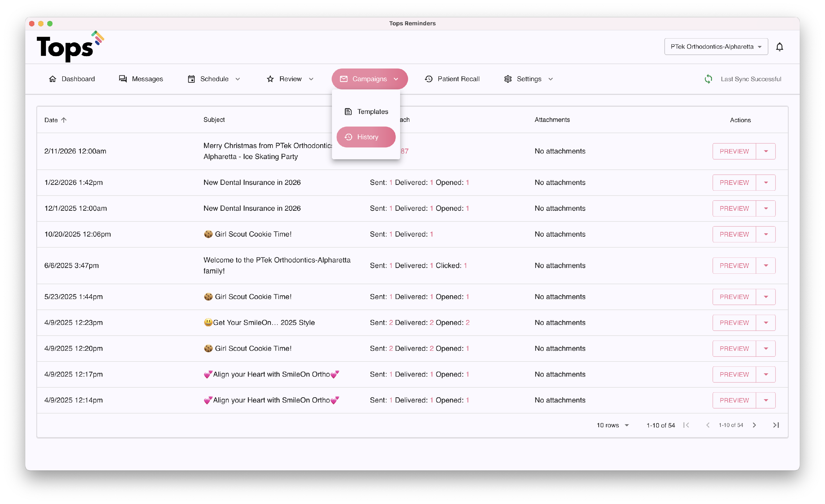Select Templates in the Campaigns submenu

click(366, 111)
